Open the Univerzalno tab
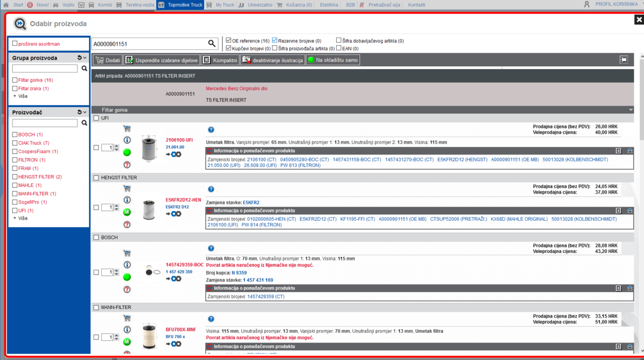Screen dimensions: 644x360 pyautogui.click(x=260, y=4)
